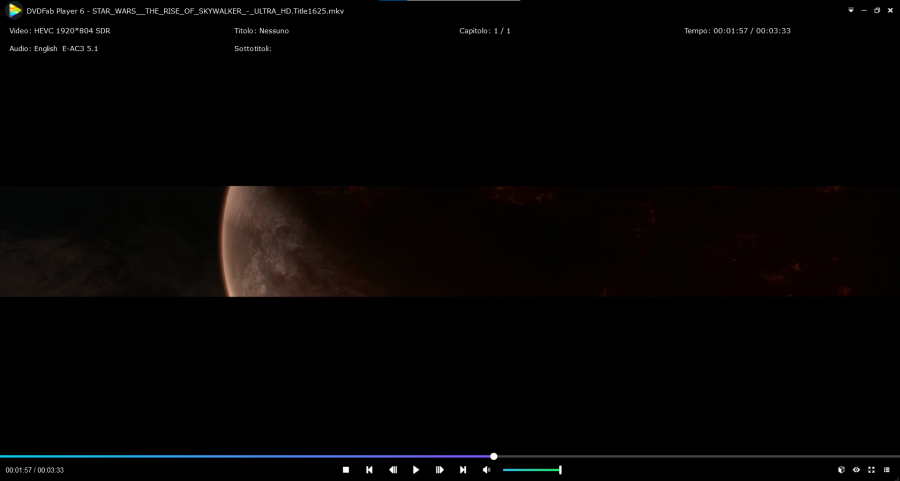Start playback with the play button
The image size is (900, 481).
[416, 470]
